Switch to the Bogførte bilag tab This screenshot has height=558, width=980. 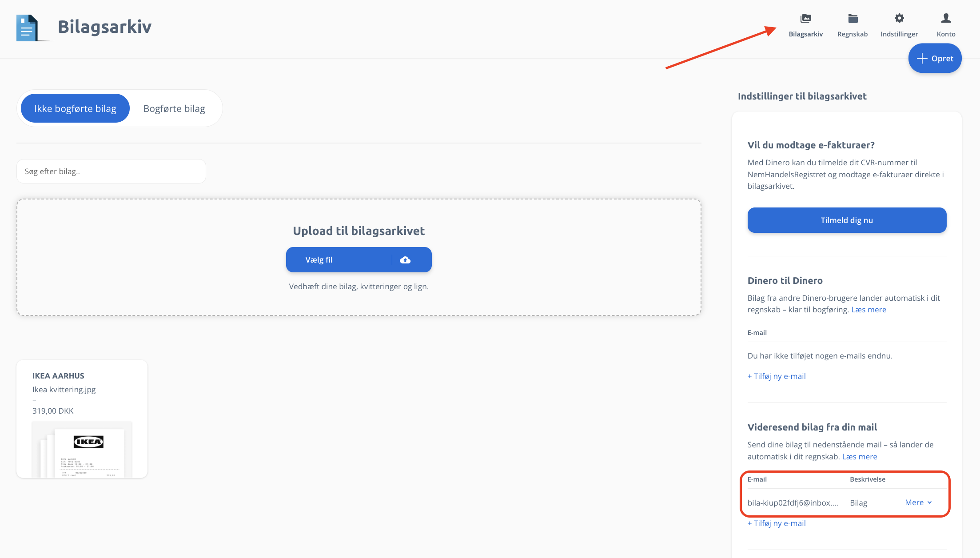point(174,108)
